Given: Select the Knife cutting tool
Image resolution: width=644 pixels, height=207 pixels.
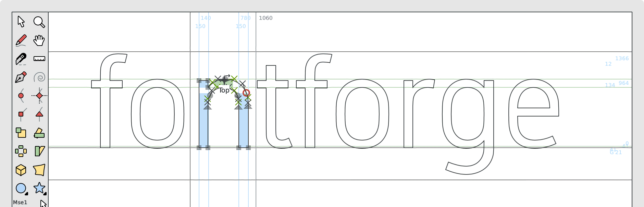Looking at the screenshot, I should point(21,59).
